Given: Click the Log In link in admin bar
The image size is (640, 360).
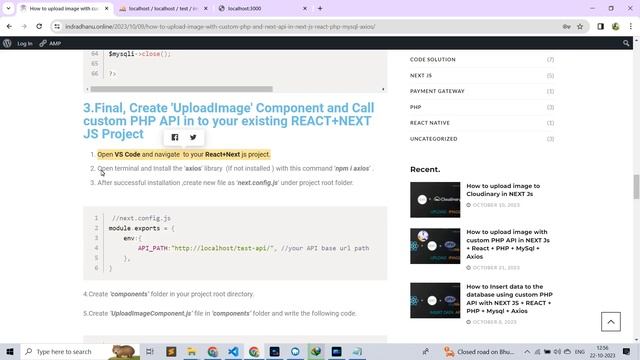Looking at the screenshot, I should pyautogui.click(x=25, y=43).
